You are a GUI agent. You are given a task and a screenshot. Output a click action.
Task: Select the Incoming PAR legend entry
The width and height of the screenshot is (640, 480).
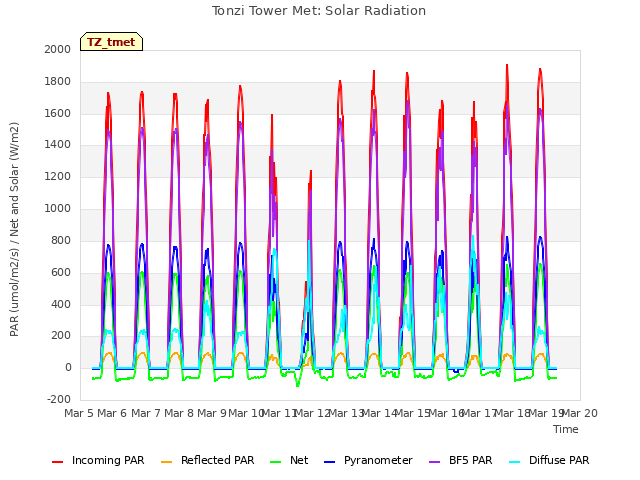pos(98,460)
